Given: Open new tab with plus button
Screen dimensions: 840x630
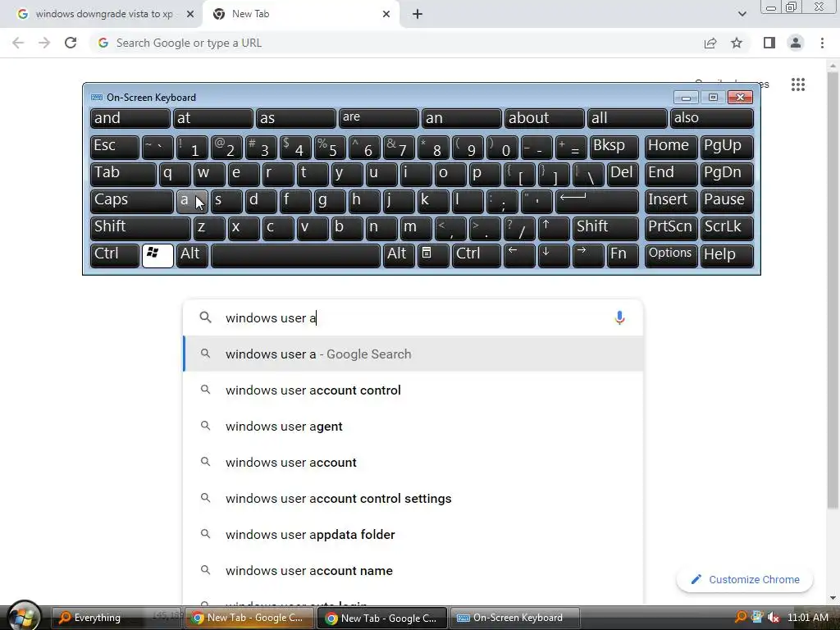Looking at the screenshot, I should click(x=418, y=14).
